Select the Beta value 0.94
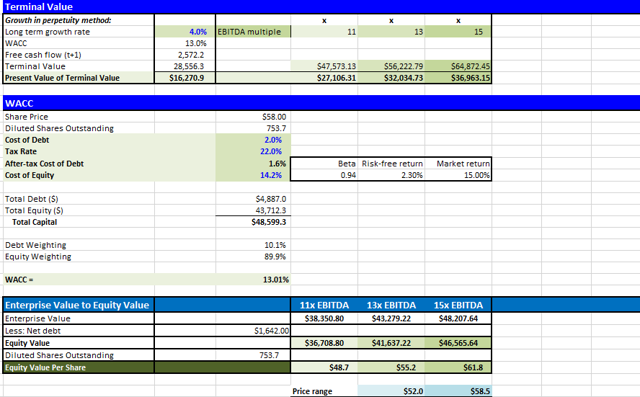The width and height of the screenshot is (640, 397). click(x=324, y=175)
